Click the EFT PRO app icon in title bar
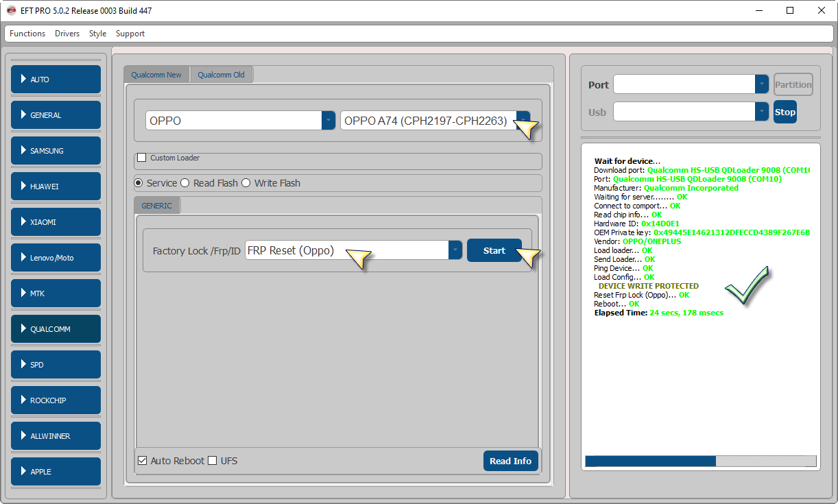 click(11, 10)
